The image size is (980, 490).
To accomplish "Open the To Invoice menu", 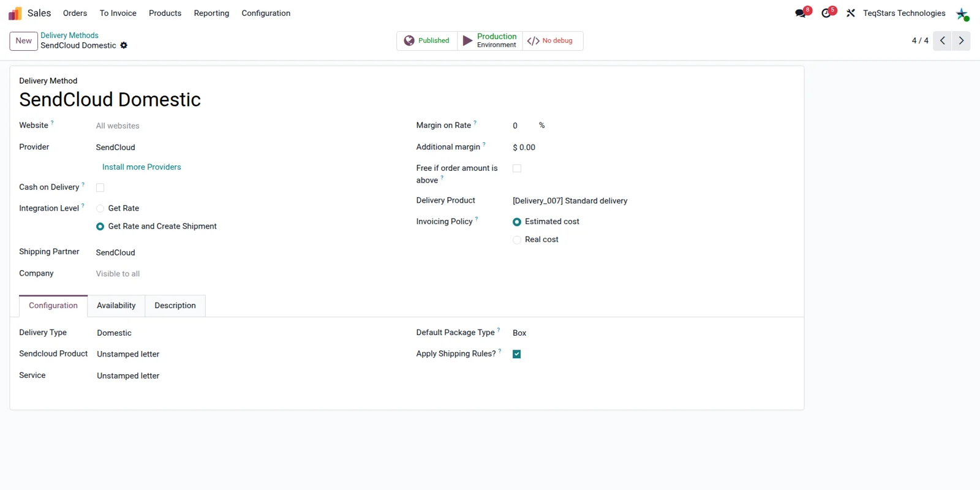I will point(118,13).
